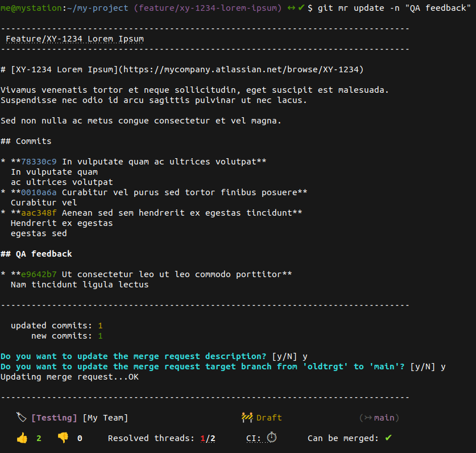
Task: Click the updated commits: 1 line
Action: (57, 326)
